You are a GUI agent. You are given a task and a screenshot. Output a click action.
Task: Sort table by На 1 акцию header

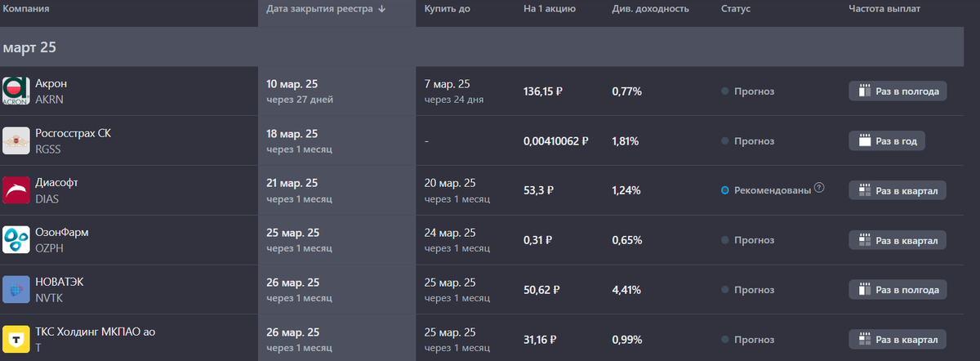[550, 9]
